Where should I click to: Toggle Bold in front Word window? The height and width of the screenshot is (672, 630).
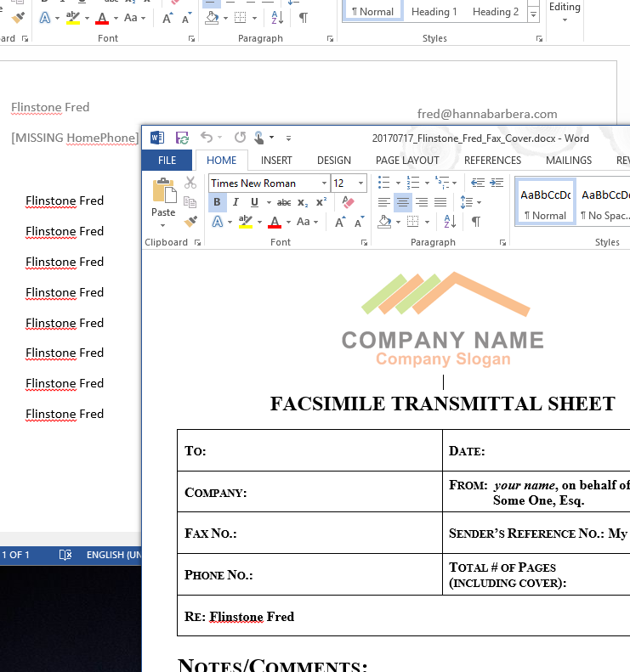[x=217, y=202]
